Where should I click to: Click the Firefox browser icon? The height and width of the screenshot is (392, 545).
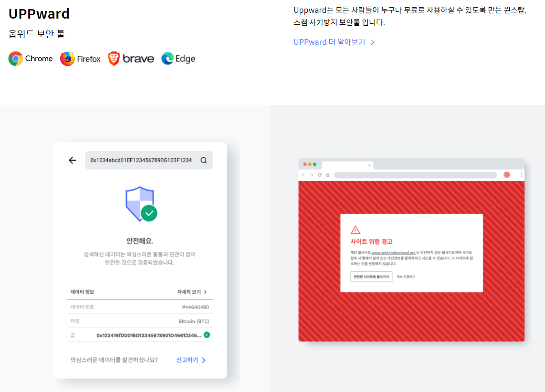(x=67, y=59)
